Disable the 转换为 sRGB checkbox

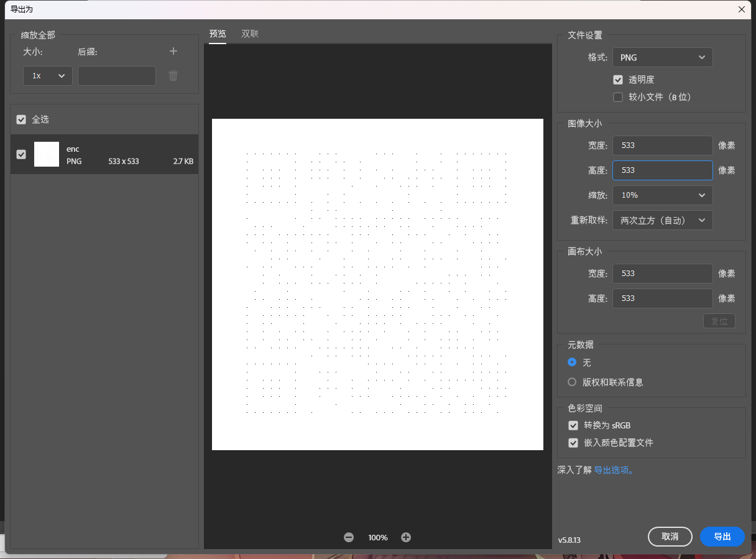[x=573, y=425]
